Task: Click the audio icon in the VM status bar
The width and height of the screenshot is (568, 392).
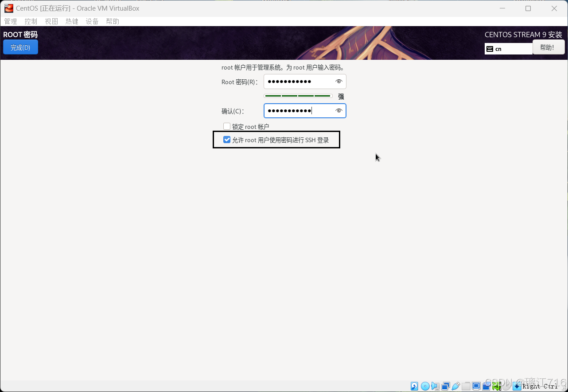Action: (435, 386)
